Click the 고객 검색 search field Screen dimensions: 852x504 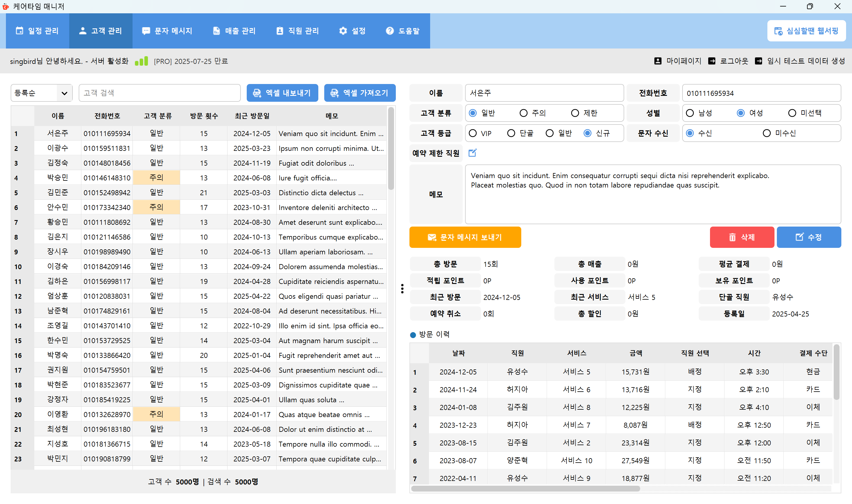tap(159, 93)
